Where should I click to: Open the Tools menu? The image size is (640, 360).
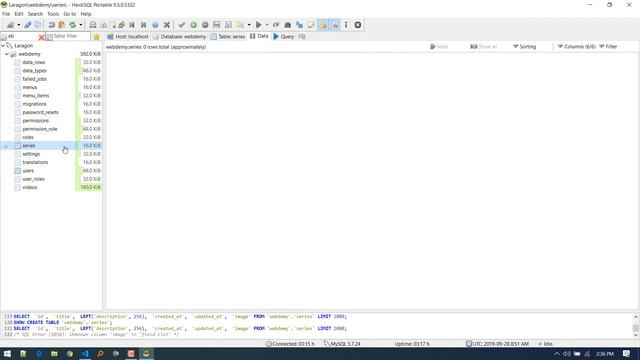[x=53, y=14]
